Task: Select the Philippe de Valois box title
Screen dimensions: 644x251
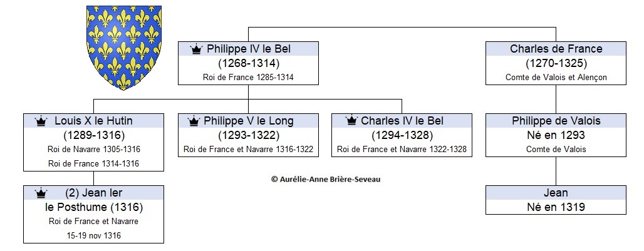Action: point(556,121)
